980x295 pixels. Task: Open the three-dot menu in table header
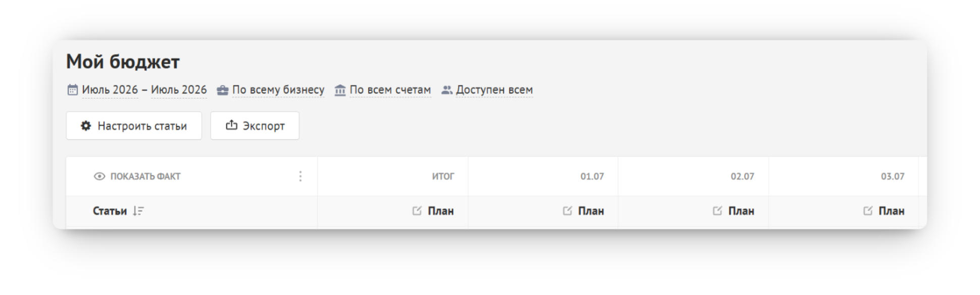(301, 176)
